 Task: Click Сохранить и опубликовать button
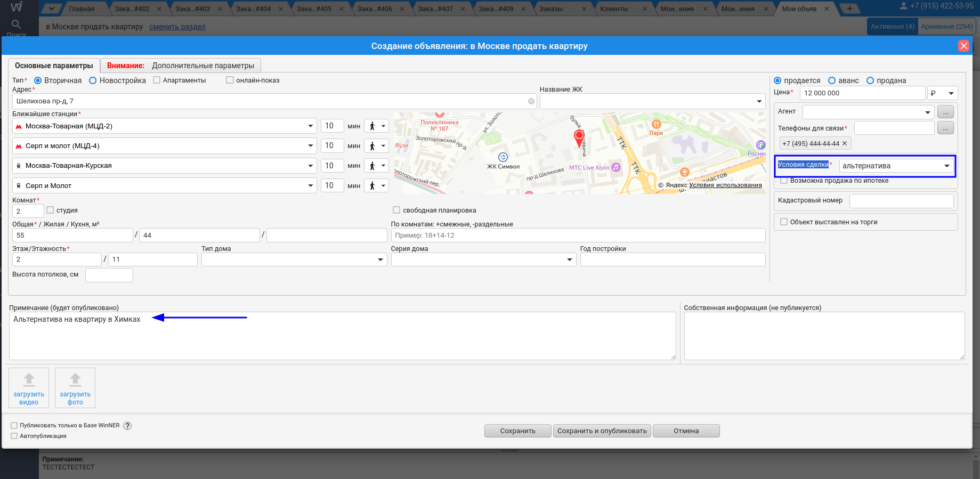point(602,431)
